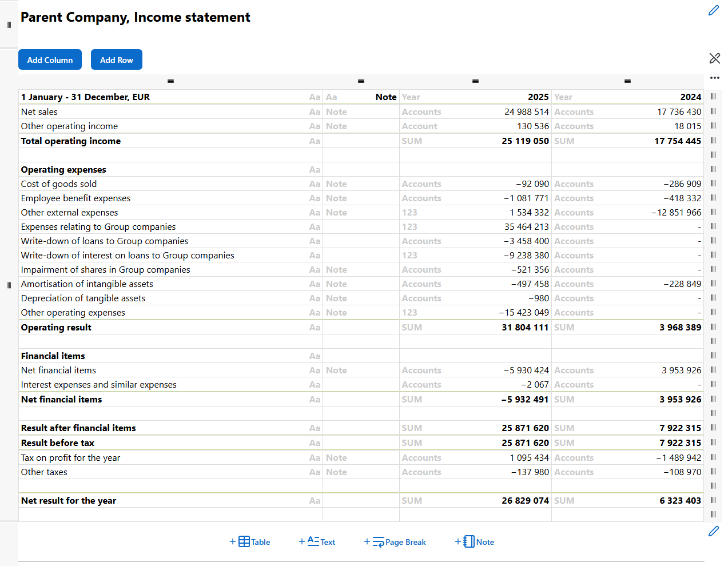Click the value 1 095 434

click(x=529, y=458)
